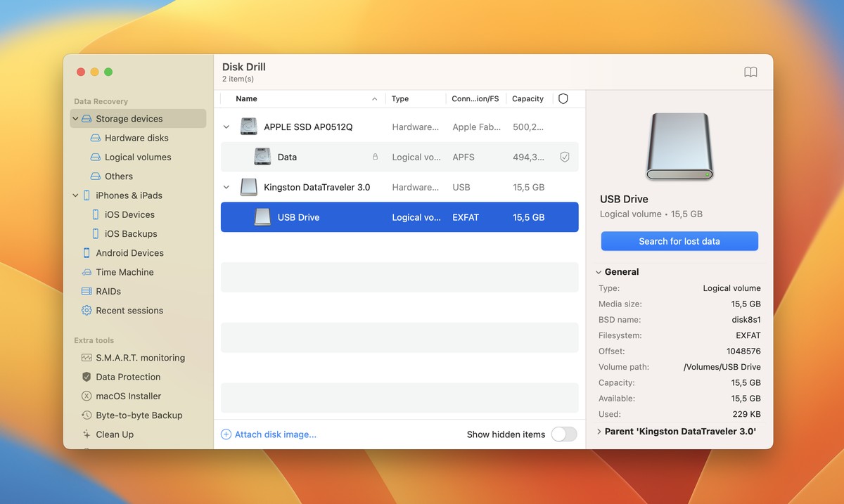Collapse the General details section

pos(599,272)
